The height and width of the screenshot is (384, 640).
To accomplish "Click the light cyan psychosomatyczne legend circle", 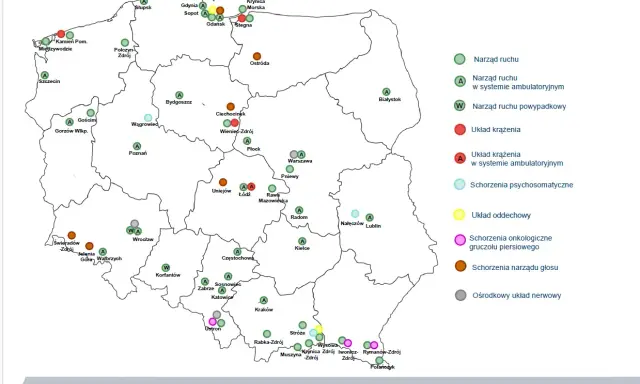I will click(x=460, y=184).
